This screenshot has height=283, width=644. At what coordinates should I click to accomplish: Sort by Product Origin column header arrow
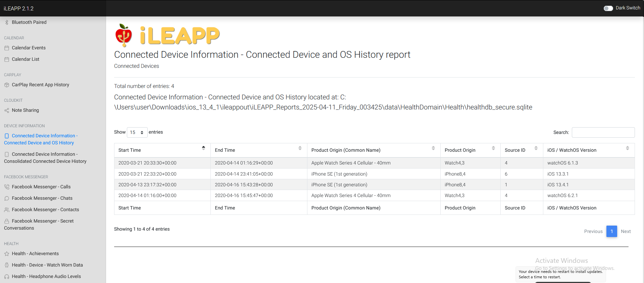pyautogui.click(x=493, y=148)
